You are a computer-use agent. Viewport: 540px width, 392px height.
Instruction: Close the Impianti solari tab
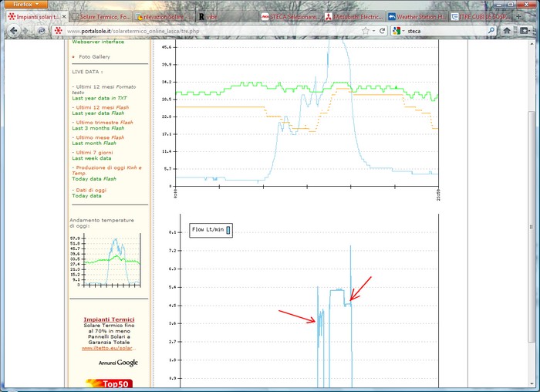63,16
